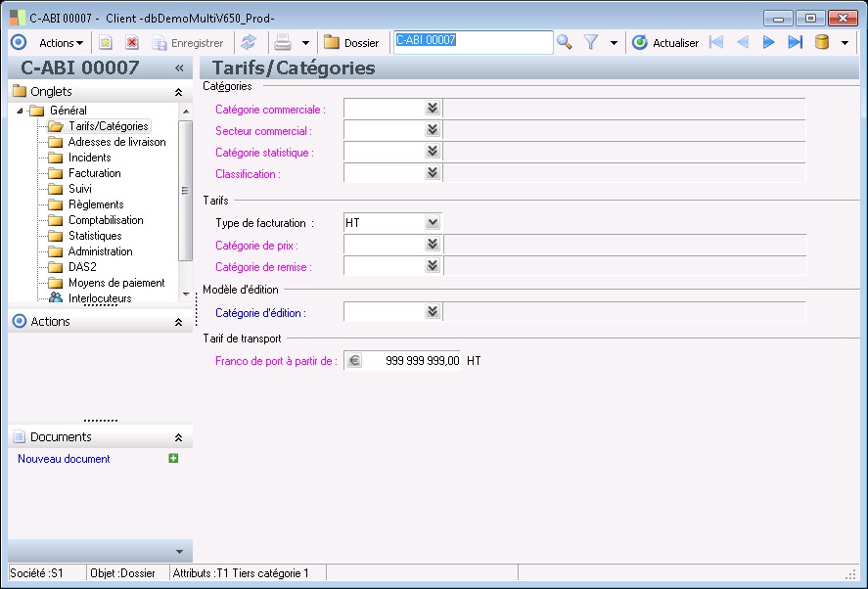This screenshot has height=589, width=868.
Task: Click the Catégorie d'édition label link
Action: pos(260,313)
